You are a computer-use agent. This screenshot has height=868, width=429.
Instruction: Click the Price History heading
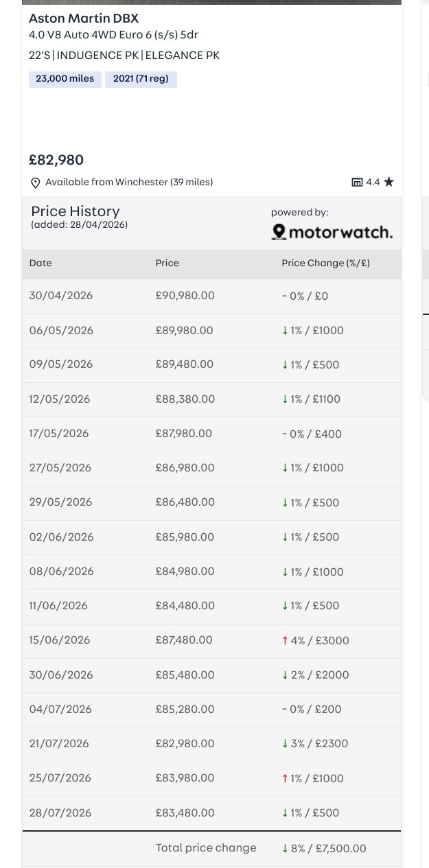click(76, 211)
